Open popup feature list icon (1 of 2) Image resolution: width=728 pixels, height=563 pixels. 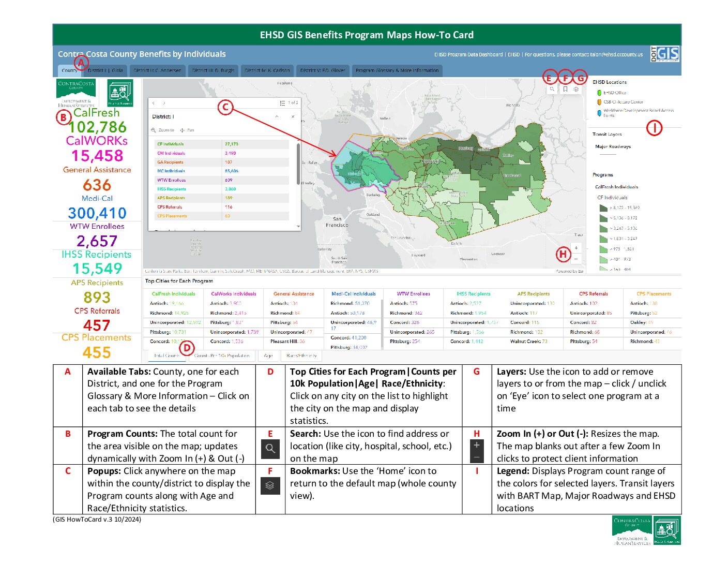[x=282, y=103]
